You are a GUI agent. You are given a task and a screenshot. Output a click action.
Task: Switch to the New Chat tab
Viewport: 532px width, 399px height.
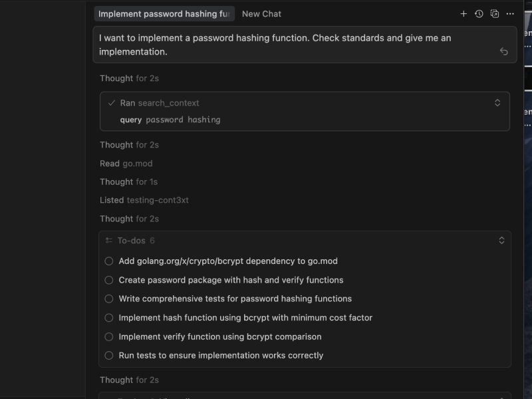(x=261, y=13)
